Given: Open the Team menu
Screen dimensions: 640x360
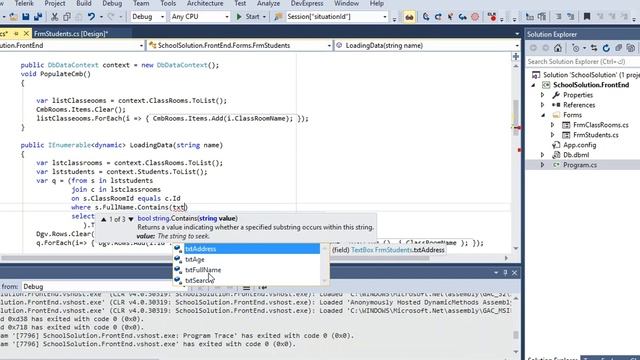Looking at the screenshot, I should point(141,4).
